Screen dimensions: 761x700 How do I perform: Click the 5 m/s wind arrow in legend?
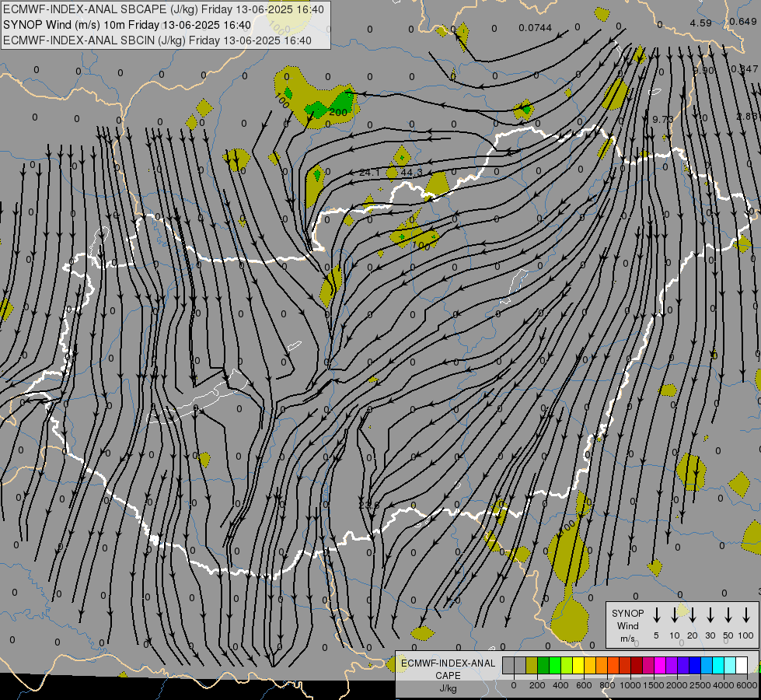click(656, 615)
